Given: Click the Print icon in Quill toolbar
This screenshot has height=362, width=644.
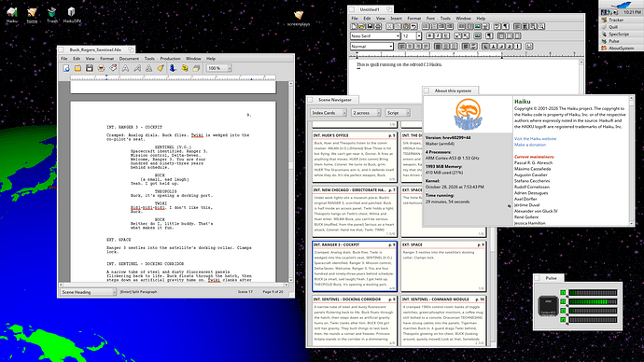Looking at the screenshot, I should coord(378,27).
